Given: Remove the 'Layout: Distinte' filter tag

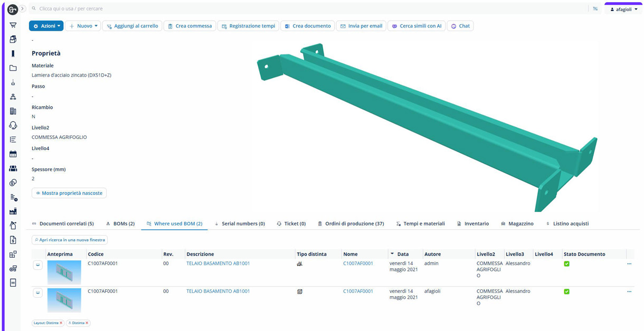Looking at the screenshot, I should point(61,323).
